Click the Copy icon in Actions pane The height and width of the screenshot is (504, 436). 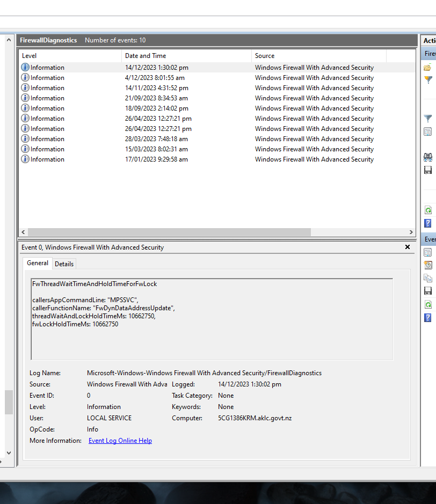[x=427, y=278]
